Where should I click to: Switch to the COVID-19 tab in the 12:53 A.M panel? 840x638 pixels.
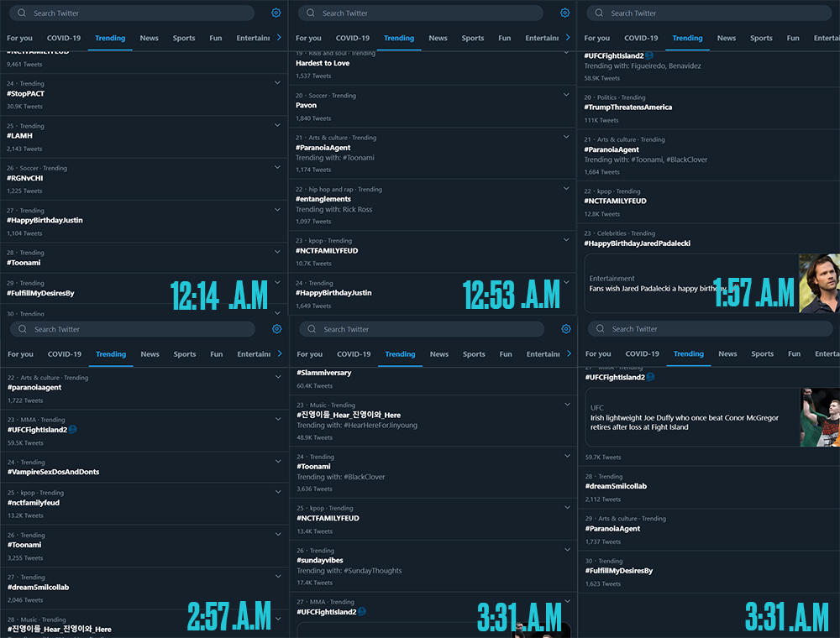tap(353, 38)
